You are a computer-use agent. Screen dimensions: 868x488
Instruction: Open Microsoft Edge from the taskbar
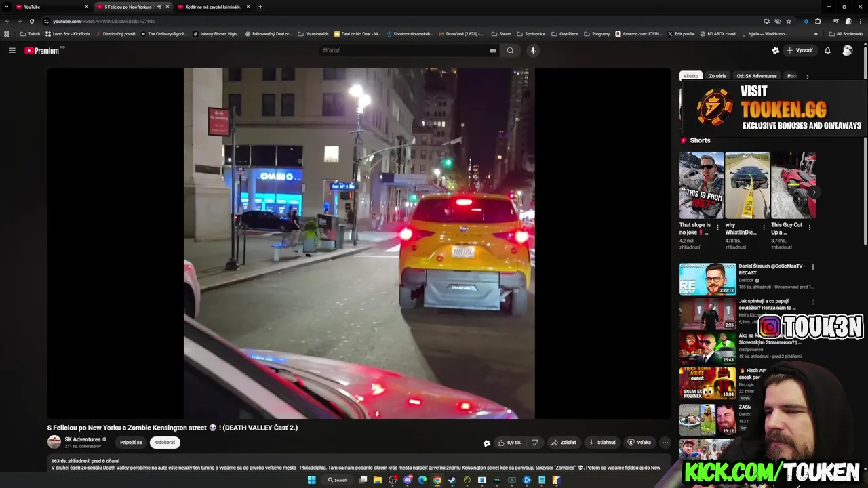(x=422, y=480)
